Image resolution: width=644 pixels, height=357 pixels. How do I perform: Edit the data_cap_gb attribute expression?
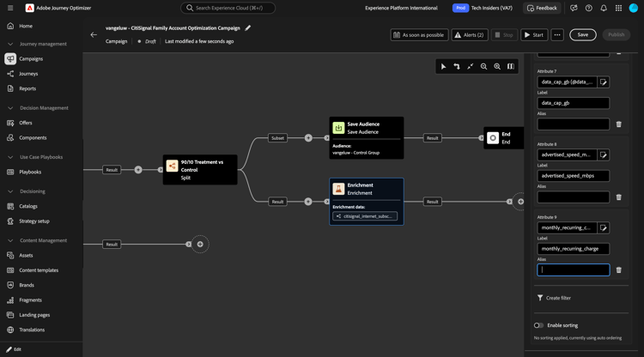tap(604, 82)
